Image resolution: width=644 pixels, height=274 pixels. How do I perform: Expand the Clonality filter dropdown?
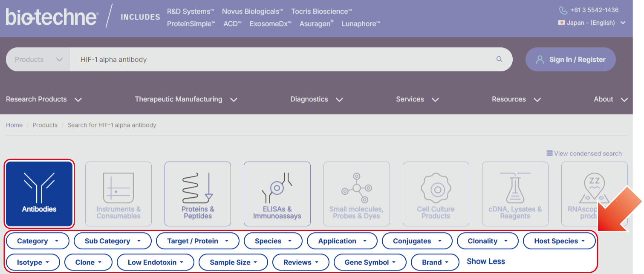click(x=487, y=241)
